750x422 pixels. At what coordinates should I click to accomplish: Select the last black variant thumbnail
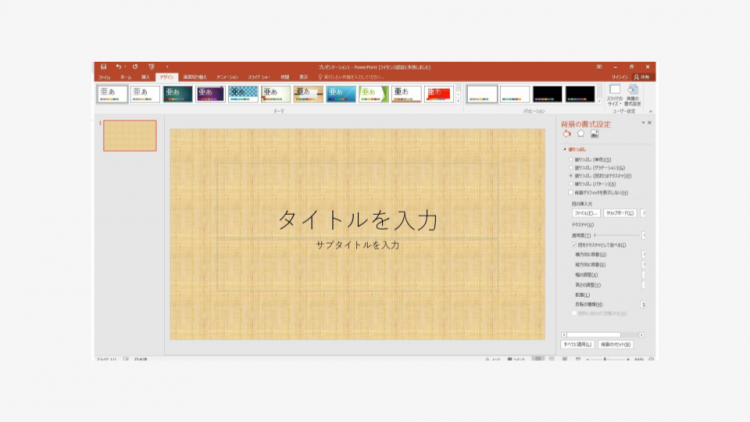(580, 94)
